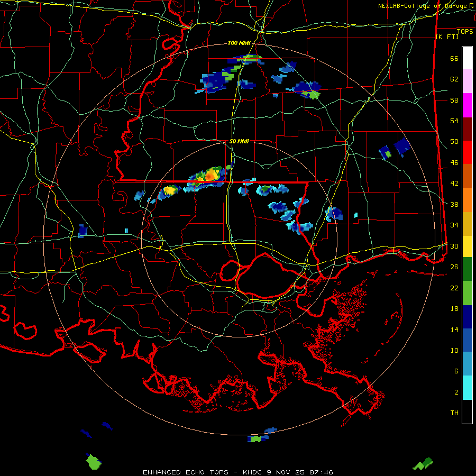The width and height of the screenshot is (476, 476).
Task: Click the '50' legend value
Action: [454, 142]
